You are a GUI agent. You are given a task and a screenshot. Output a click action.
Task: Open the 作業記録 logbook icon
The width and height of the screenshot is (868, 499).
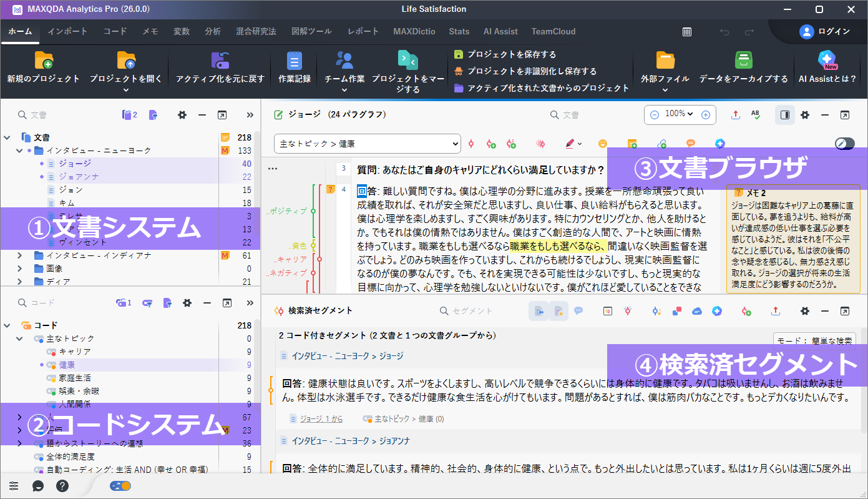(294, 60)
